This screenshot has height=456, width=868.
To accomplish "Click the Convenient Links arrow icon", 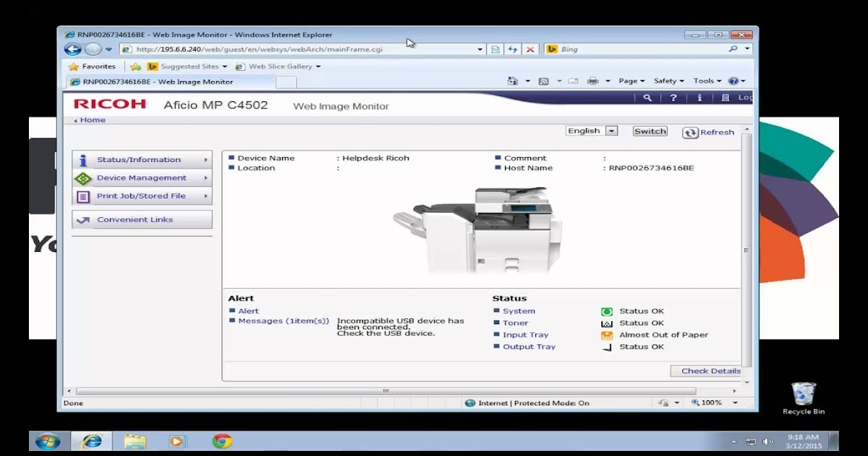I will point(83,220).
